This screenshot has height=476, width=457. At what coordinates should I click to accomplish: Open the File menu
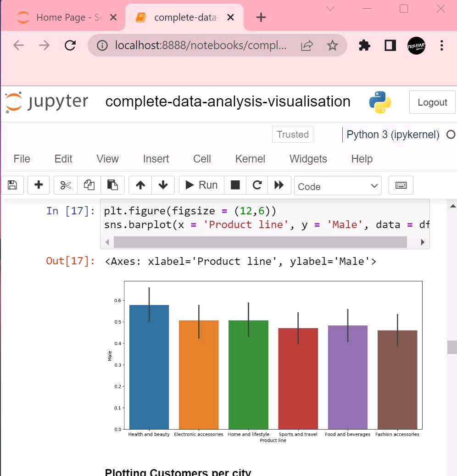point(22,159)
